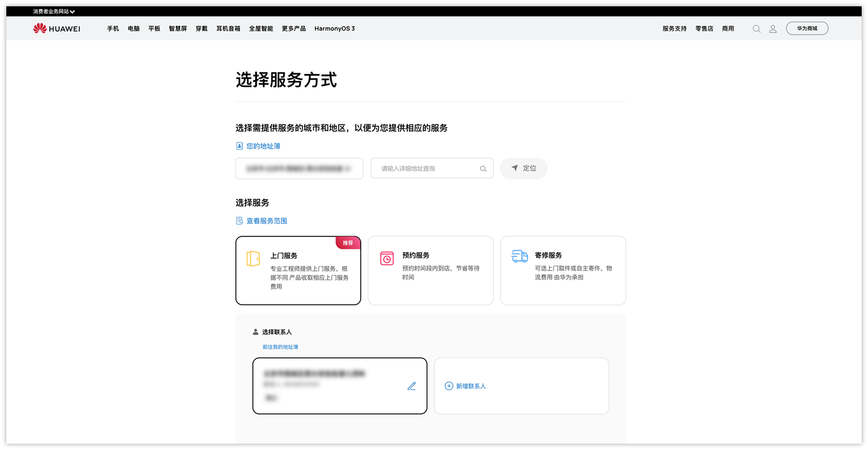
Task: Click the address book icon beside 您的地址簿
Action: point(240,146)
